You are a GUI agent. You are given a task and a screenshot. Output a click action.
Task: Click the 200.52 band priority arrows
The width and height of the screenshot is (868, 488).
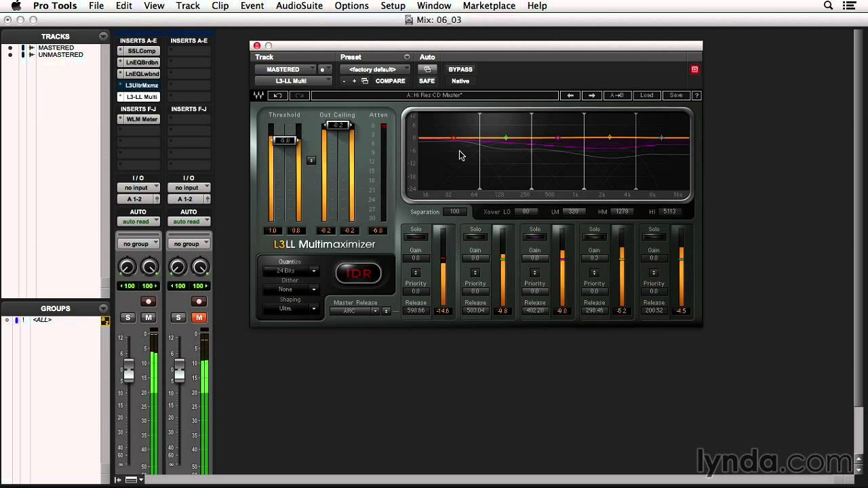click(x=654, y=273)
